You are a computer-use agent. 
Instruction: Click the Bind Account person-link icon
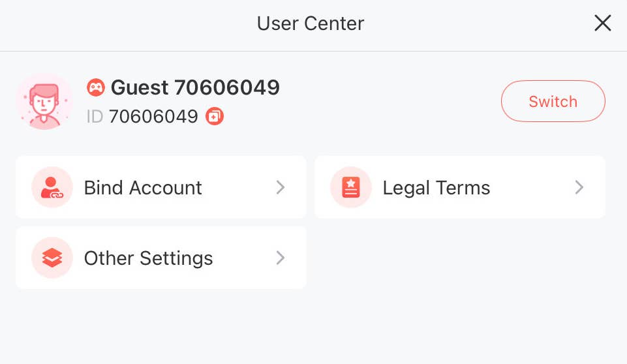pyautogui.click(x=52, y=187)
